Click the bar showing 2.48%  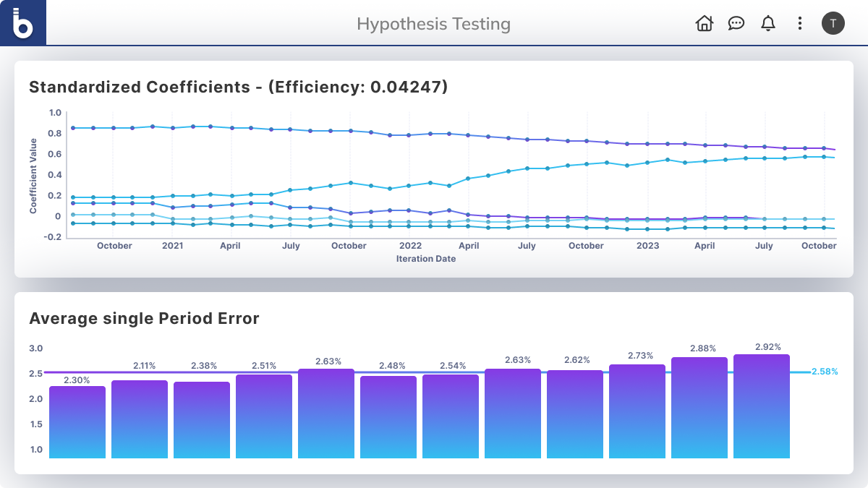[388, 418]
